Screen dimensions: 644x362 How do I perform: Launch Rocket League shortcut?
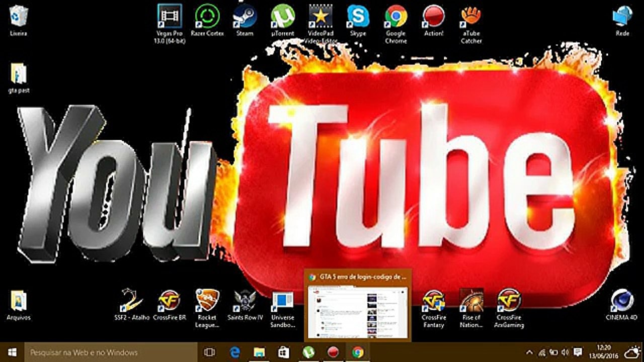pyautogui.click(x=207, y=308)
